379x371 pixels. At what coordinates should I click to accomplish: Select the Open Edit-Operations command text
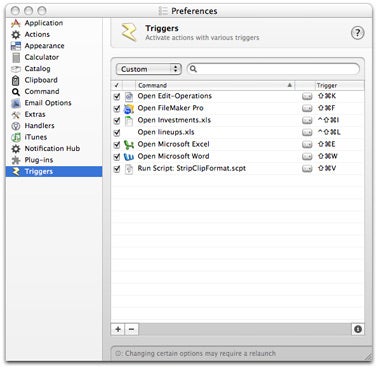coord(175,96)
